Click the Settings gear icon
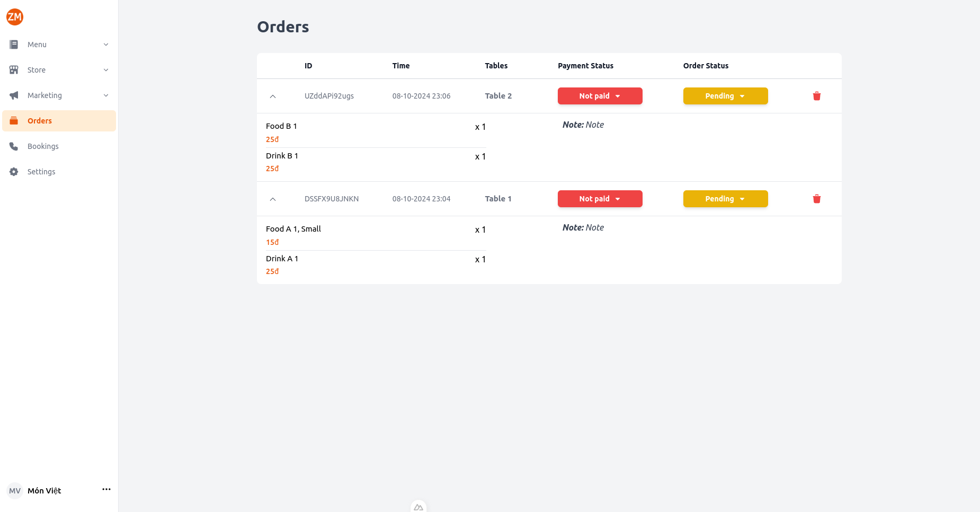Image resolution: width=980 pixels, height=512 pixels. tap(14, 172)
